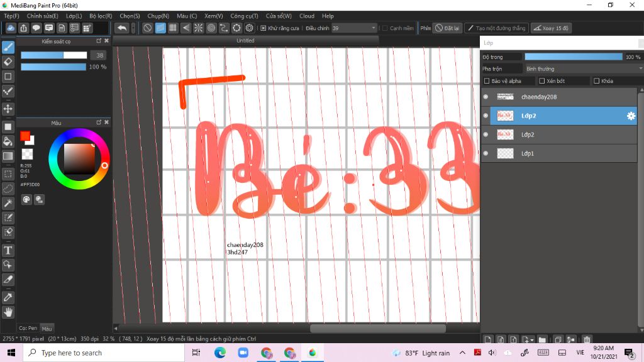Open the Lớp(L) menu
The width and height of the screenshot is (644, 362).
pos(74,16)
